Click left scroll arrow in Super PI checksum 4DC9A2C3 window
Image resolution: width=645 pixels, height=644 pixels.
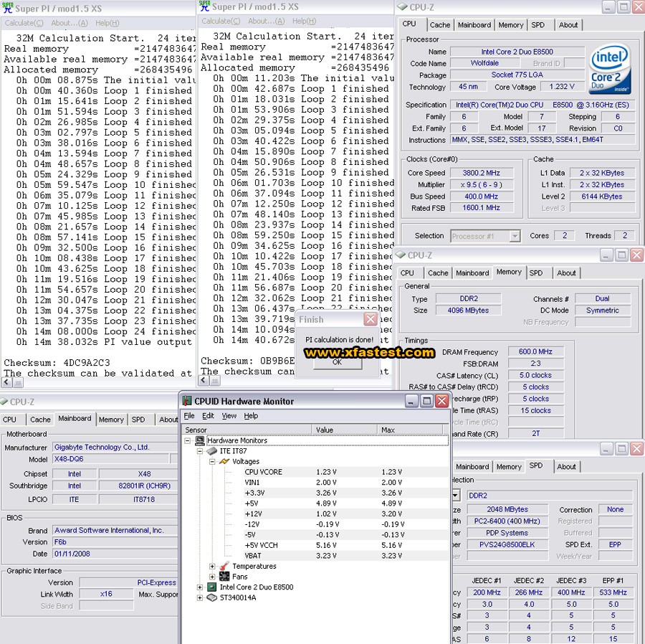pyautogui.click(x=6, y=382)
